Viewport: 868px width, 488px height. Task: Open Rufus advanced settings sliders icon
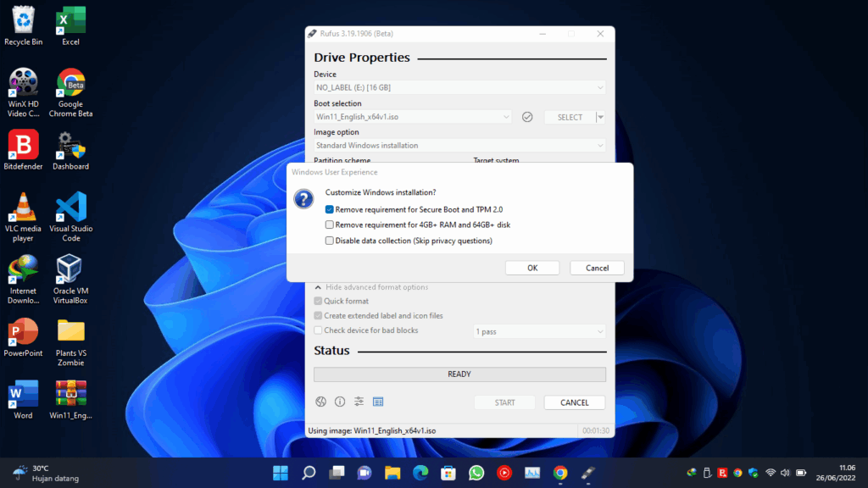click(x=359, y=402)
